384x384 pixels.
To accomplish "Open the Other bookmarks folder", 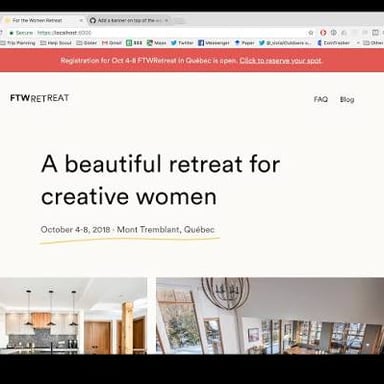I will pyautogui.click(x=373, y=43).
